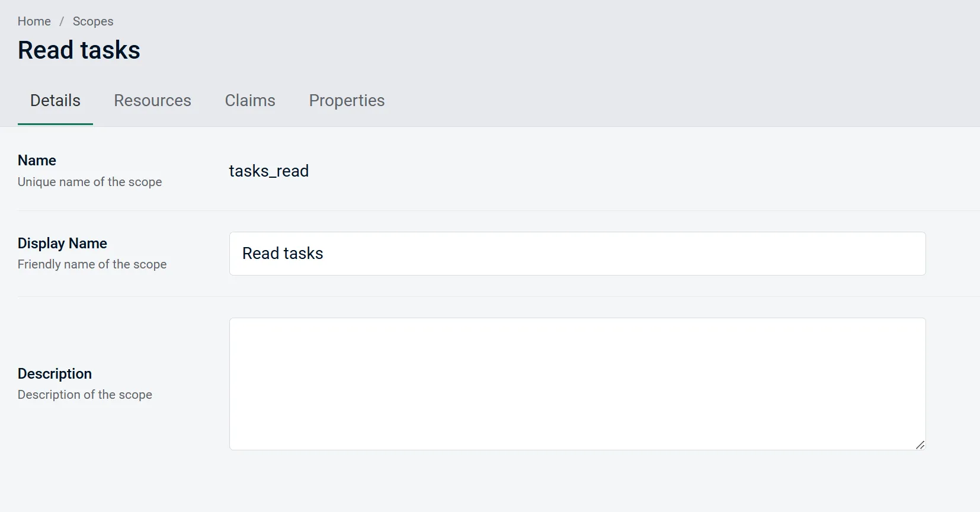980x512 pixels.
Task: Click the Display Name label
Action: tap(62, 243)
